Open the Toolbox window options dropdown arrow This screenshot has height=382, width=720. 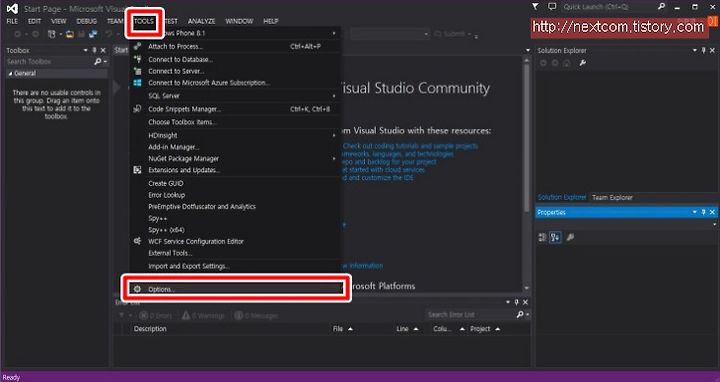(85, 51)
